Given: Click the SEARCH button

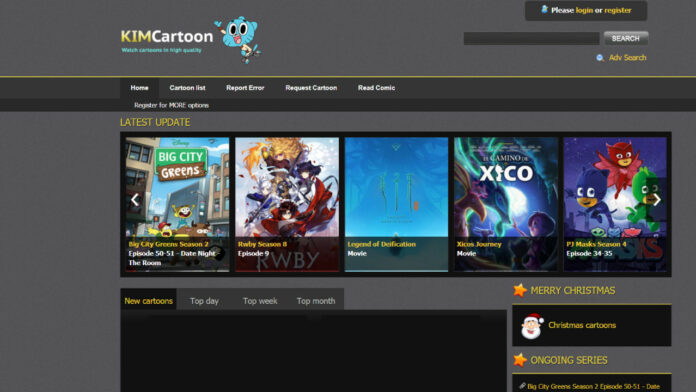Looking at the screenshot, I should pos(625,39).
